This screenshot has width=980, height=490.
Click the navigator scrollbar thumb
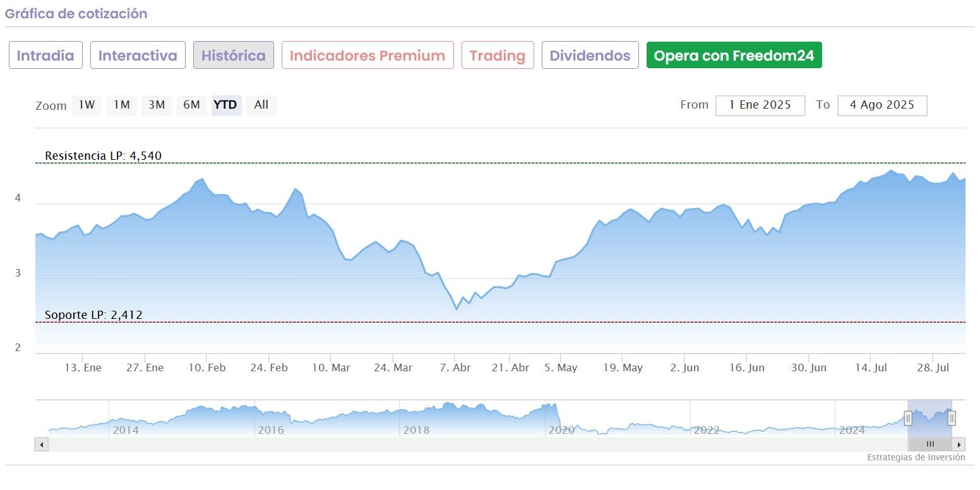click(929, 445)
